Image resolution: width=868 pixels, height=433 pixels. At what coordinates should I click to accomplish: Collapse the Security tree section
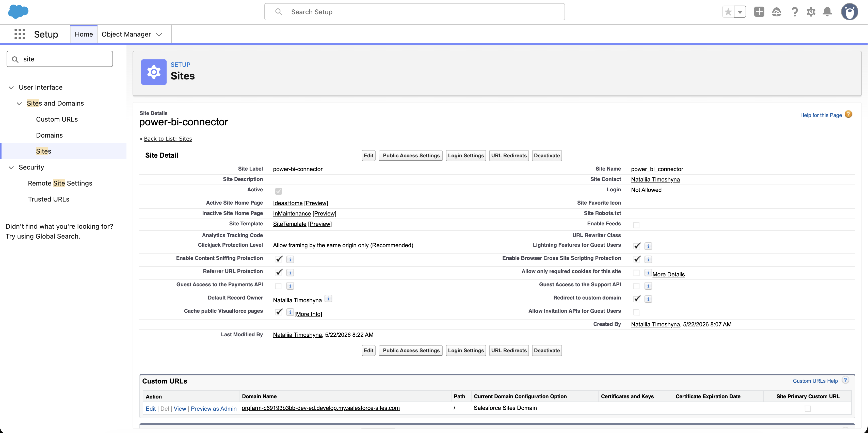tap(11, 167)
